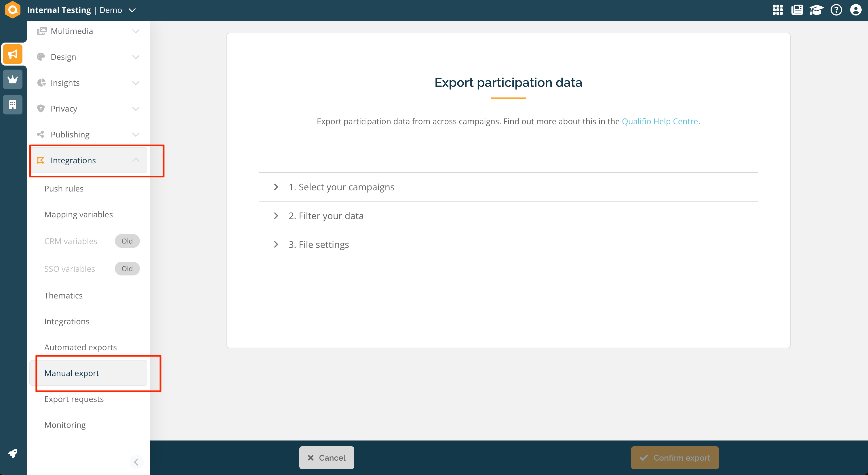The height and width of the screenshot is (475, 868).
Task: Expand the Privacy menu chevron
Action: (136, 109)
